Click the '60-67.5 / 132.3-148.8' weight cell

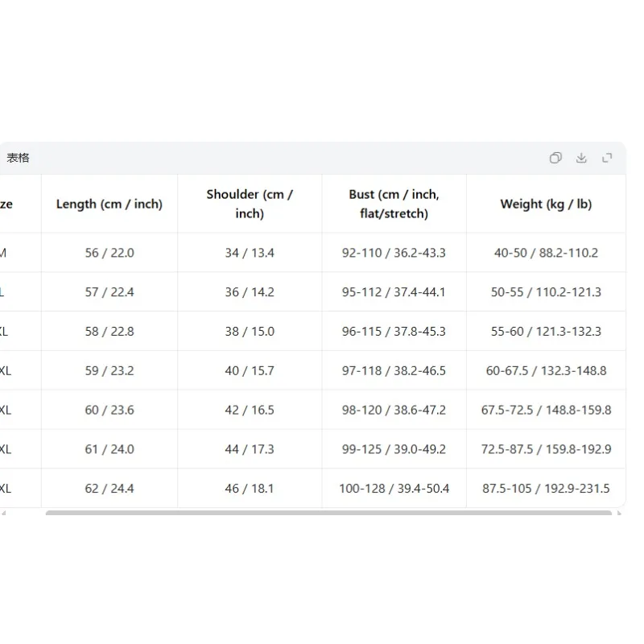pyautogui.click(x=547, y=371)
